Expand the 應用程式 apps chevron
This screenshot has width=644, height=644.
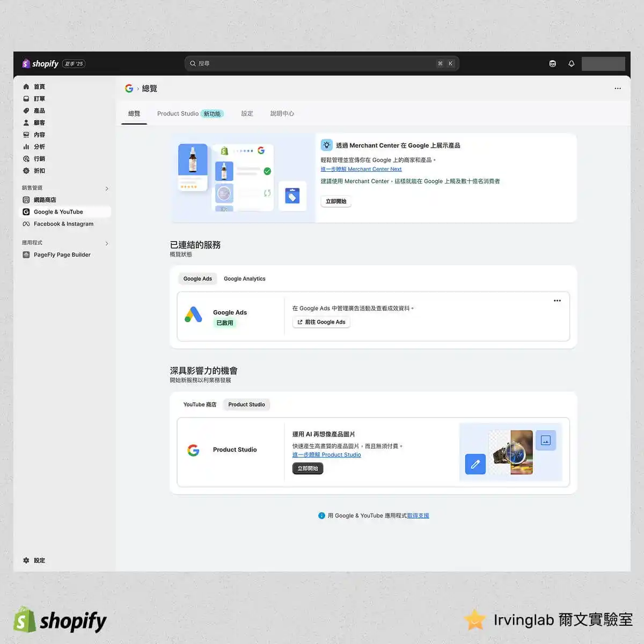[x=107, y=243]
